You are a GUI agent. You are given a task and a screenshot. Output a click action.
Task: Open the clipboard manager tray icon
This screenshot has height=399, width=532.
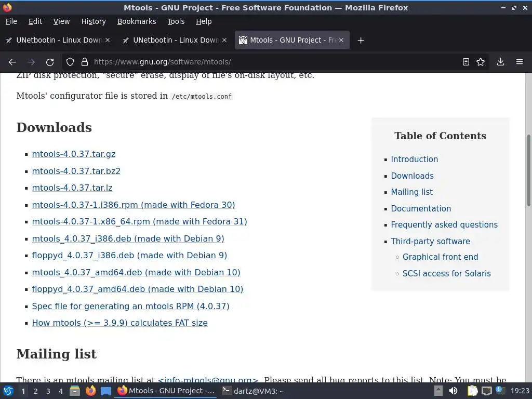pyautogui.click(x=472, y=391)
